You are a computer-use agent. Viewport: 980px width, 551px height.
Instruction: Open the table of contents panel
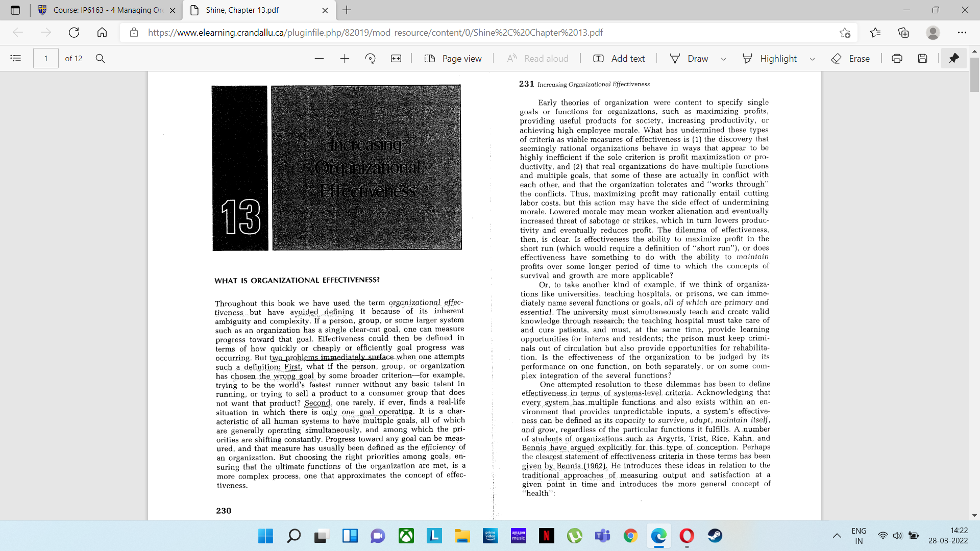tap(15, 58)
